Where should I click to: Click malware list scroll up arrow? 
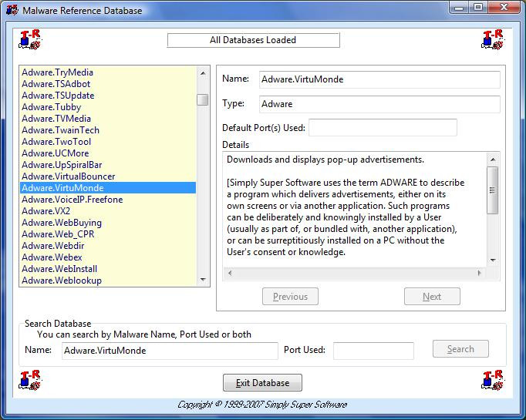click(x=203, y=72)
